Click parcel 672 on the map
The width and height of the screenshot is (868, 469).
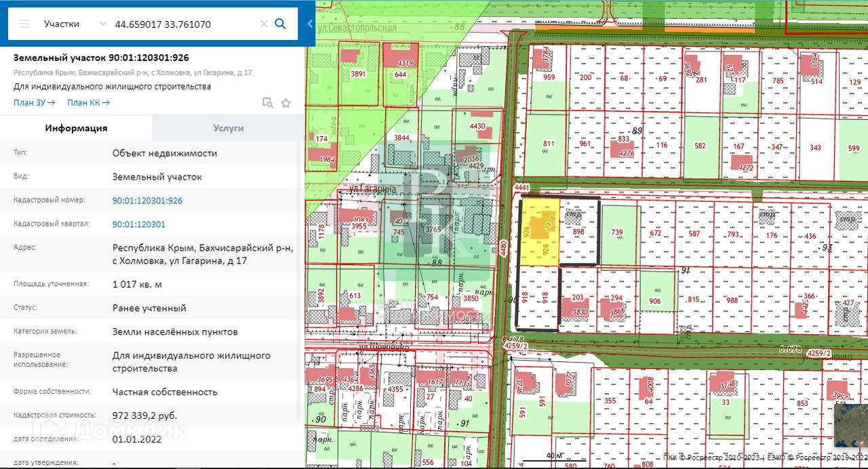[656, 234]
